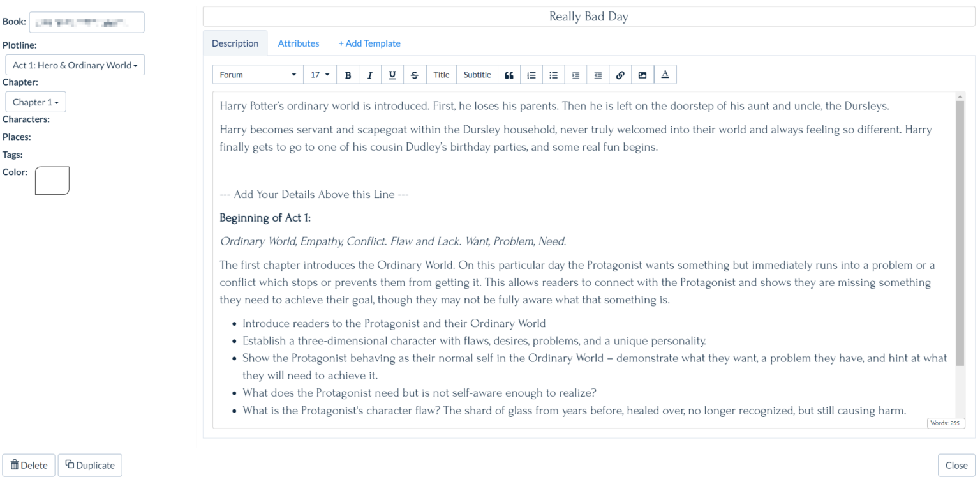Viewport: 980px width, 479px height.
Task: Open the Forum font family dropdown
Action: [257, 74]
